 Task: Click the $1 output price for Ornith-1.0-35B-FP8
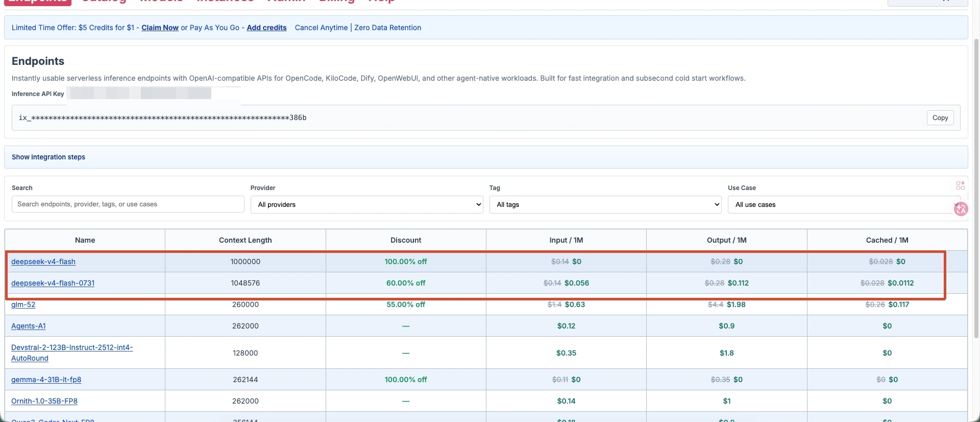tap(727, 401)
